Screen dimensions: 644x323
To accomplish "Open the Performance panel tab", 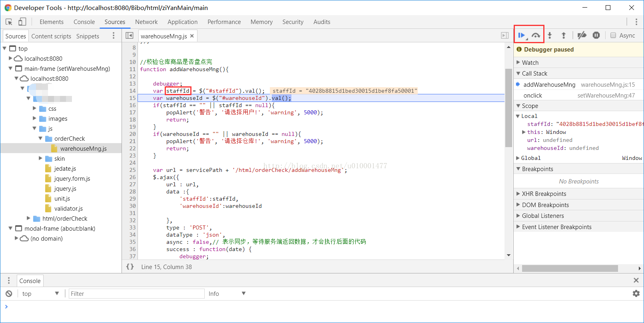I will (x=224, y=22).
